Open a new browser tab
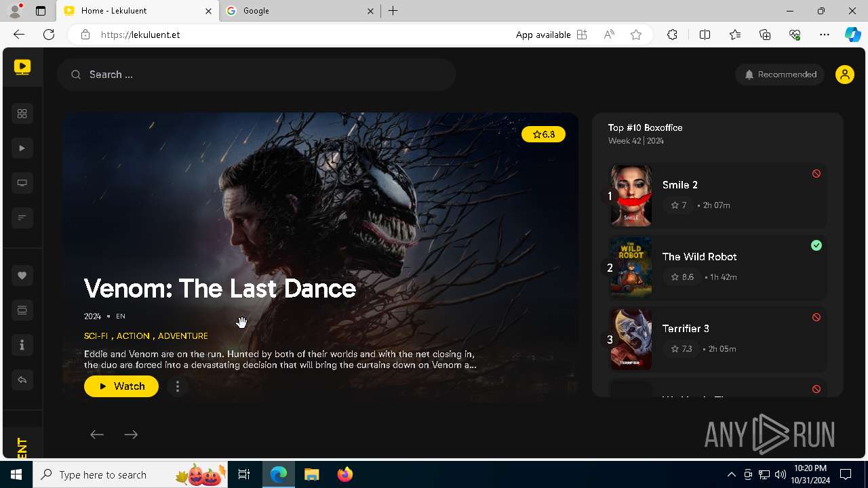 (x=393, y=11)
